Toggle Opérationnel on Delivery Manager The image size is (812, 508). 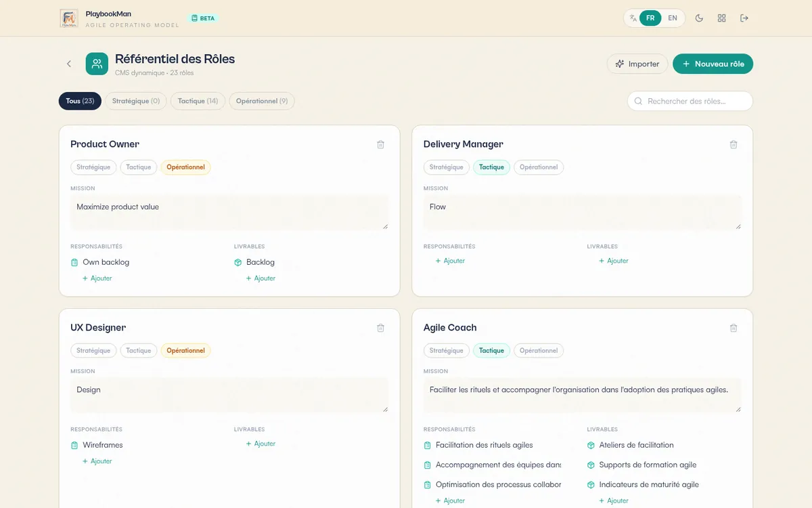pos(539,167)
